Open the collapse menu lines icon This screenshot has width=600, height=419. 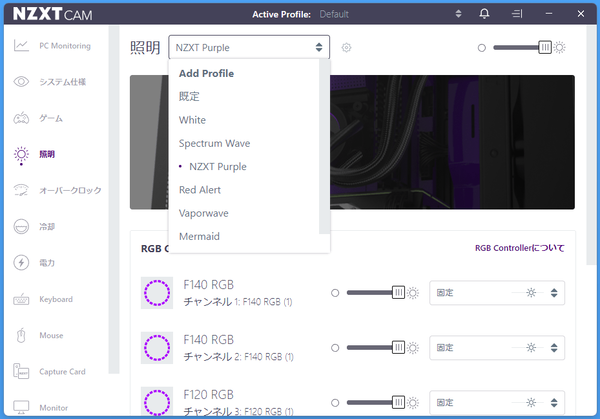click(517, 14)
